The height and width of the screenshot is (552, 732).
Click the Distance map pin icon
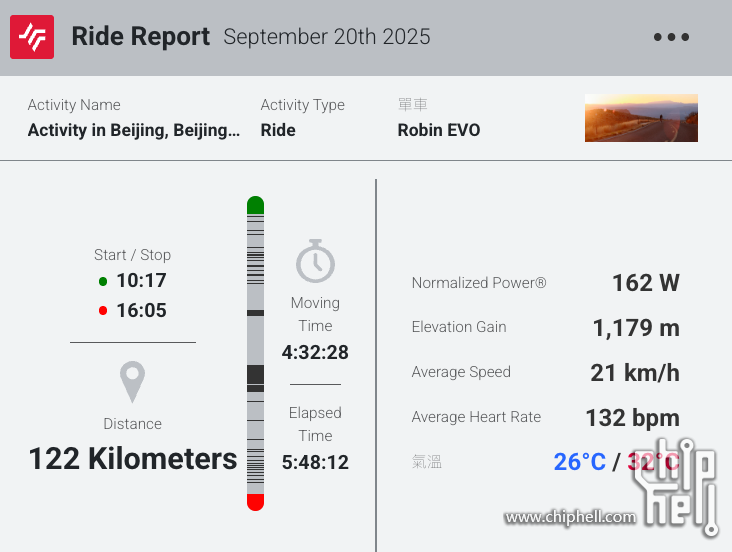click(x=133, y=382)
